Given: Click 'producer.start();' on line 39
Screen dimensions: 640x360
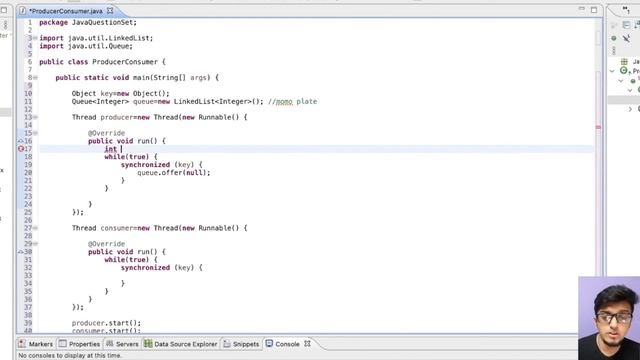Looking at the screenshot, I should click(x=106, y=323).
